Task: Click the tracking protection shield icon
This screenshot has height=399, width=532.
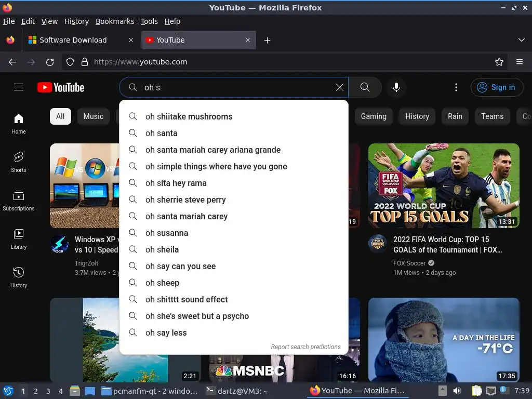Action: (x=70, y=62)
